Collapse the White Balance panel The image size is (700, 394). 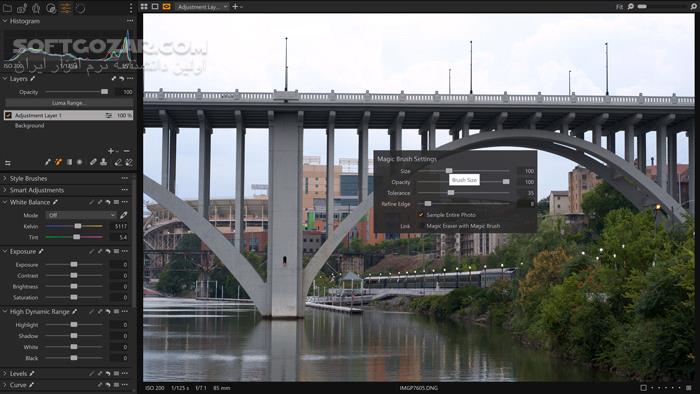coord(5,202)
